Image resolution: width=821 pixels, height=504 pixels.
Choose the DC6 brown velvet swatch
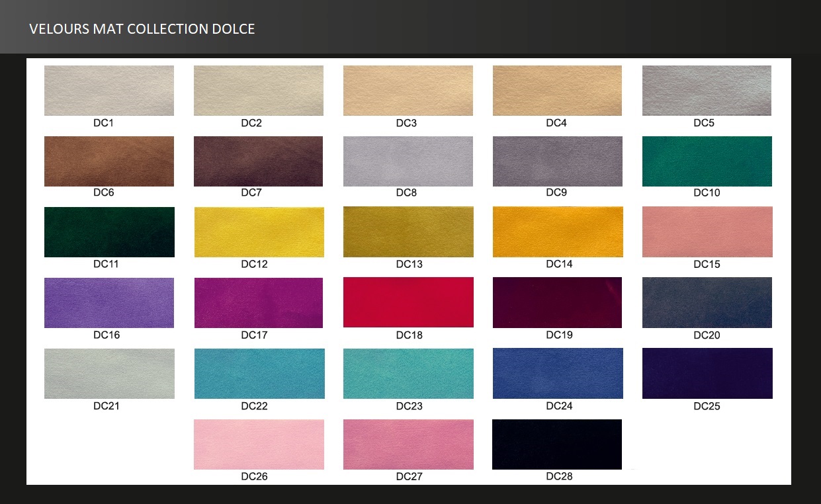pyautogui.click(x=109, y=161)
